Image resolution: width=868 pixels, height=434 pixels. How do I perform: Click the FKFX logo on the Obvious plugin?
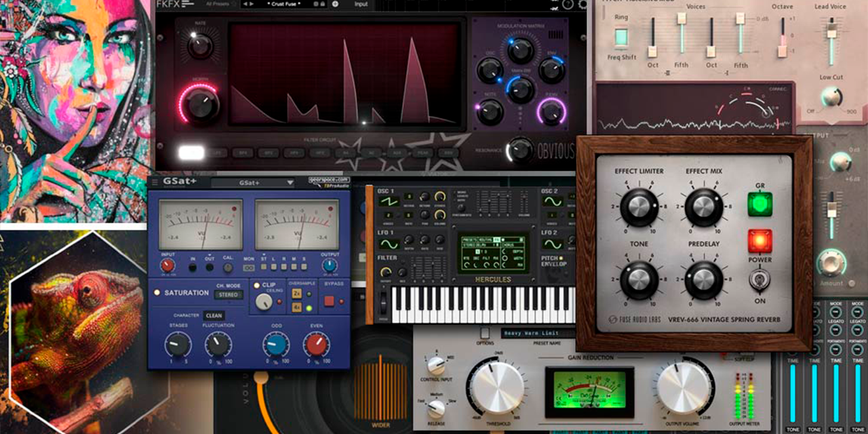point(167,4)
